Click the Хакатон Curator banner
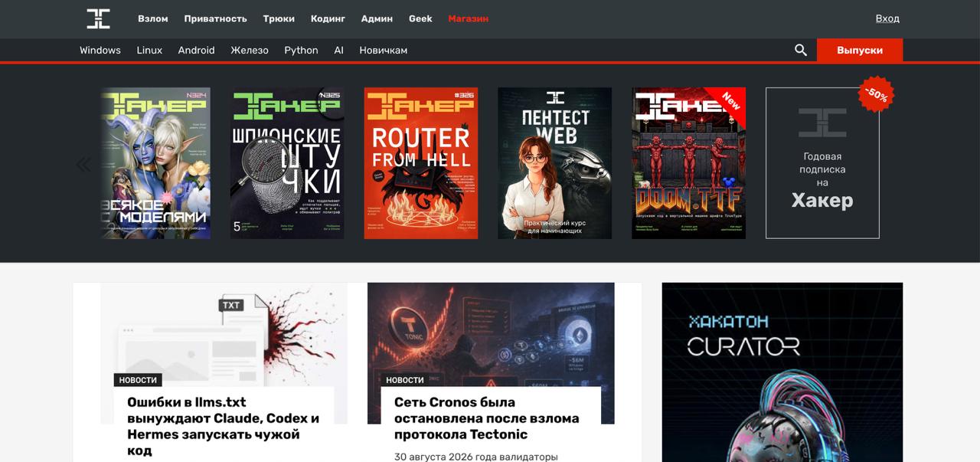 [x=782, y=372]
